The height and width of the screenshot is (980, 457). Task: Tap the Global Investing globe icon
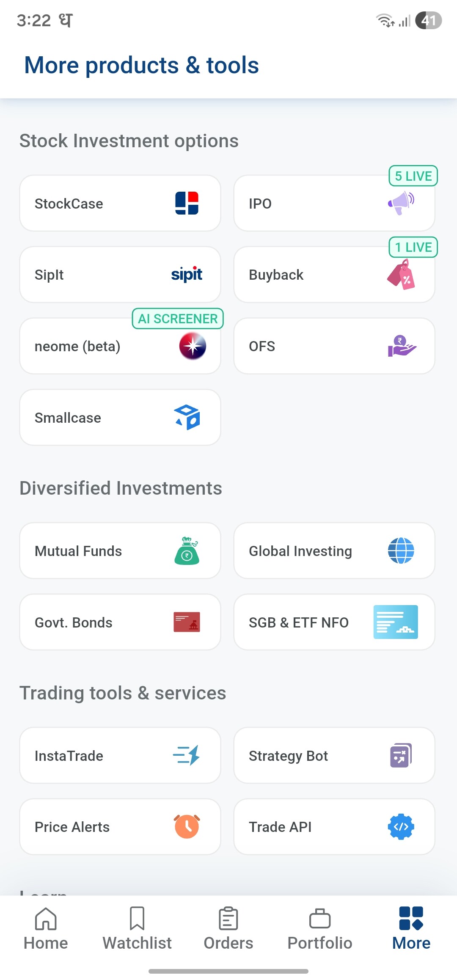[401, 551]
